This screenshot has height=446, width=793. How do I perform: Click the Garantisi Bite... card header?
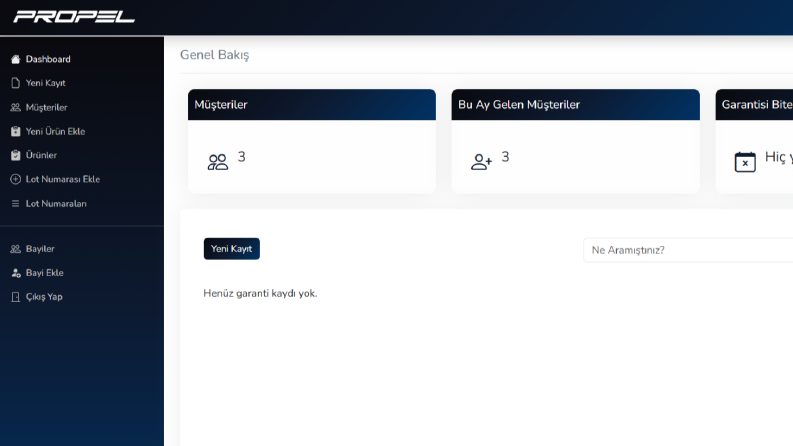[x=754, y=105]
